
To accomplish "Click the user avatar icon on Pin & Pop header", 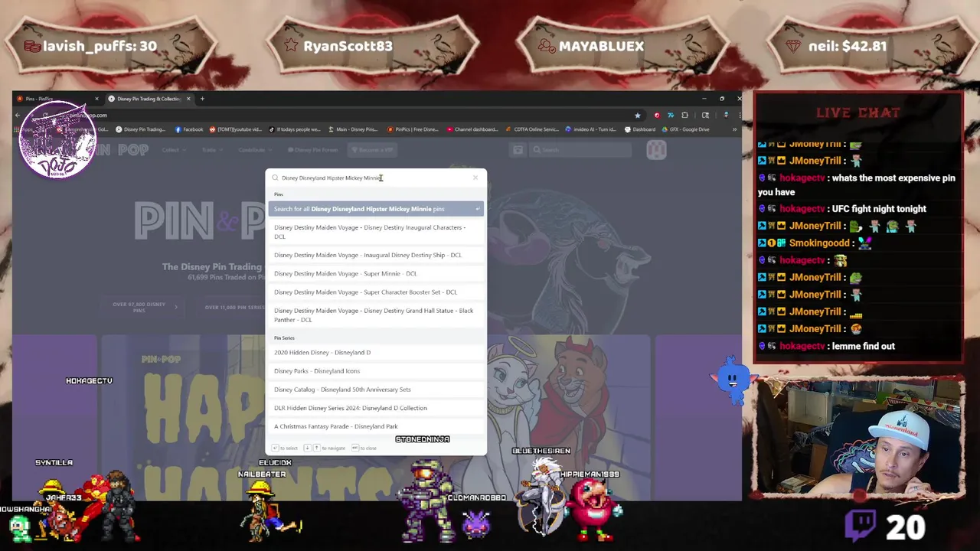I will click(656, 150).
